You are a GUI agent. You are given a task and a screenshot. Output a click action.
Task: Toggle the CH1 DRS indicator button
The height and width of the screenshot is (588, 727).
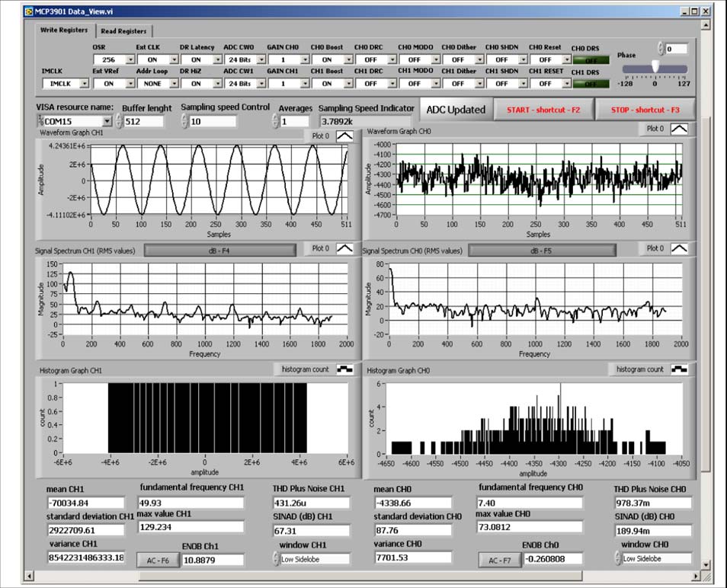pyautogui.click(x=591, y=84)
